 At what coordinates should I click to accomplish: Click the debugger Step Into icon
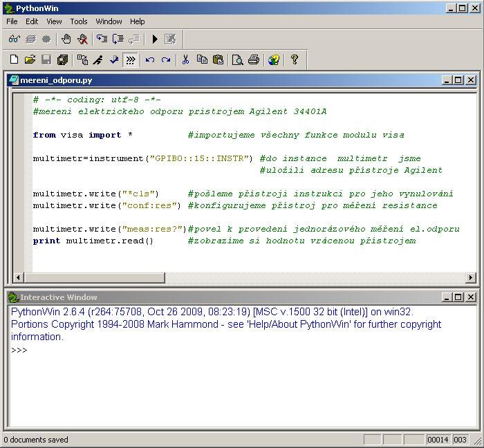click(102, 39)
